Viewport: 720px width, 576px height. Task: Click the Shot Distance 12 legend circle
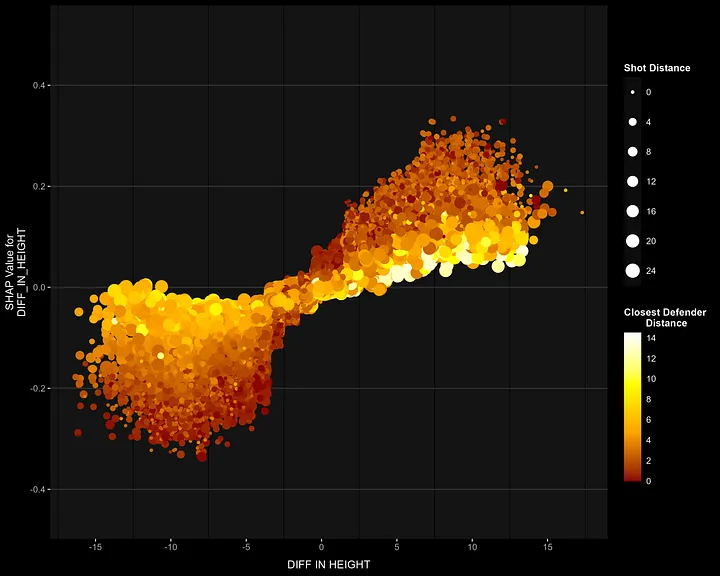click(x=633, y=182)
